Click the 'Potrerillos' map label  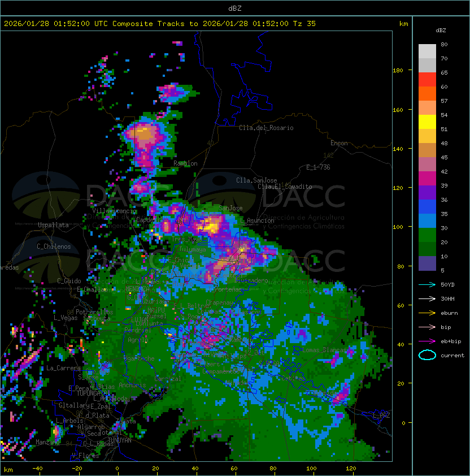coord(94,312)
